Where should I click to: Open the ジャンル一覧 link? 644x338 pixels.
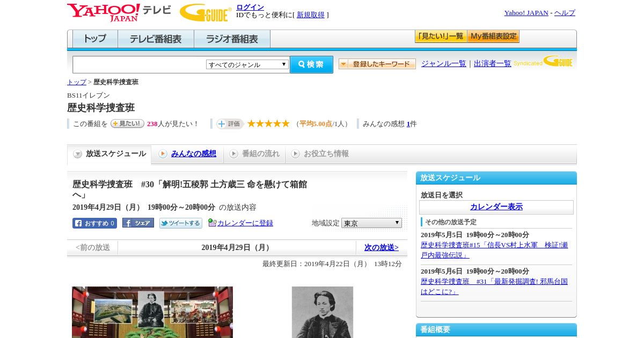tap(444, 63)
